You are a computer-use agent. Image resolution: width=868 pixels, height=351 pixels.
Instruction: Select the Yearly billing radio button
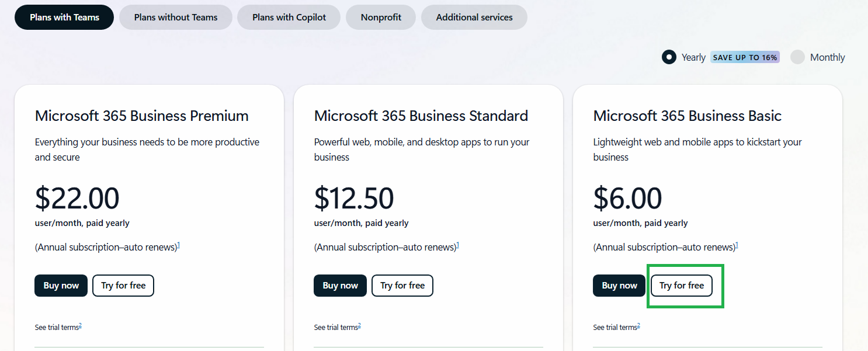[669, 57]
